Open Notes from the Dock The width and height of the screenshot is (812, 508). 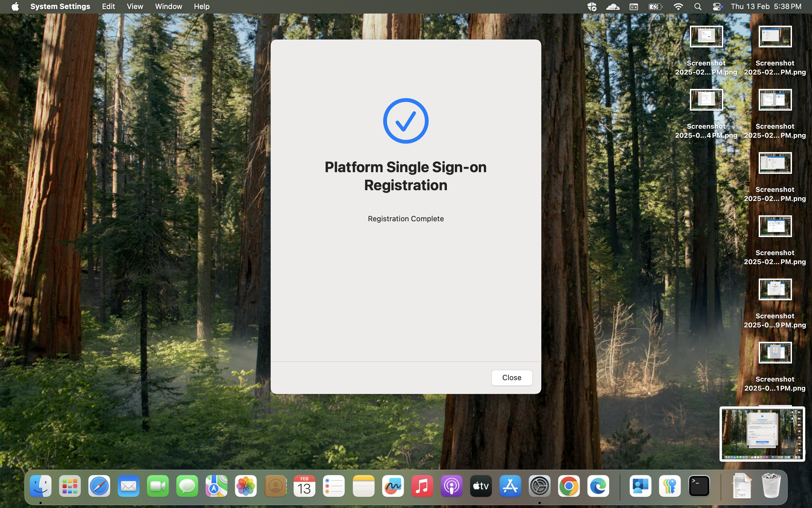(x=363, y=486)
